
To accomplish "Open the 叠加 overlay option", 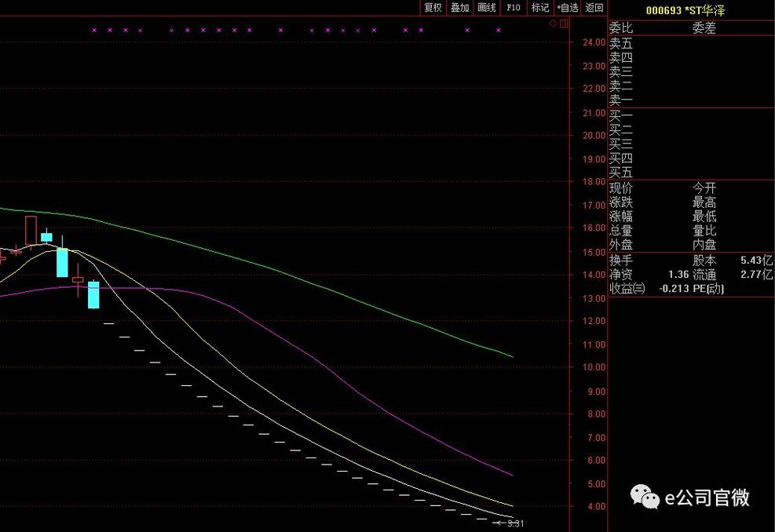I will pyautogui.click(x=459, y=8).
